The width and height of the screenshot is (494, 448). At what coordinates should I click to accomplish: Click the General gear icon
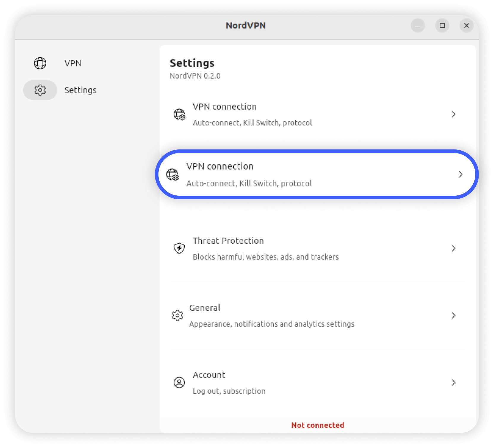(177, 315)
